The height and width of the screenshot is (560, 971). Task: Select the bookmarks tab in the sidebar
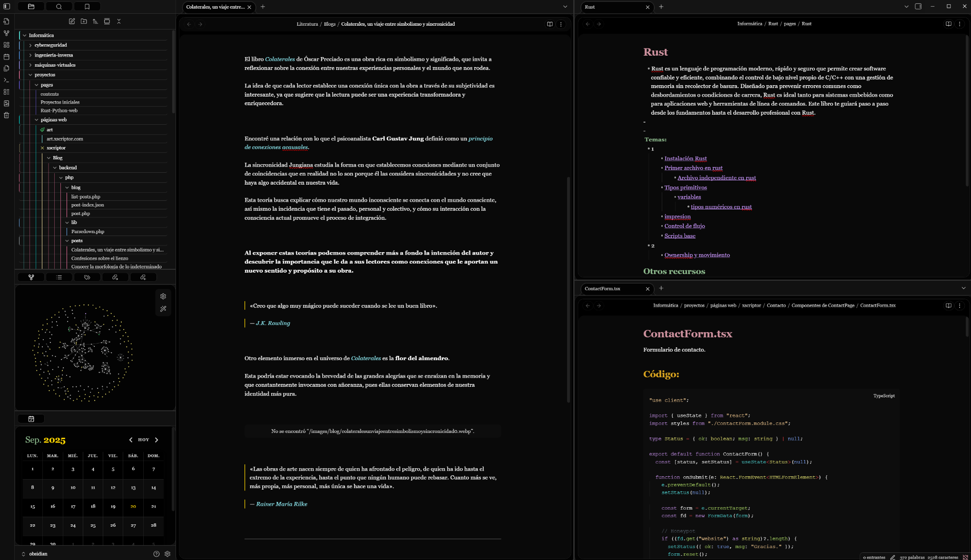(x=88, y=6)
